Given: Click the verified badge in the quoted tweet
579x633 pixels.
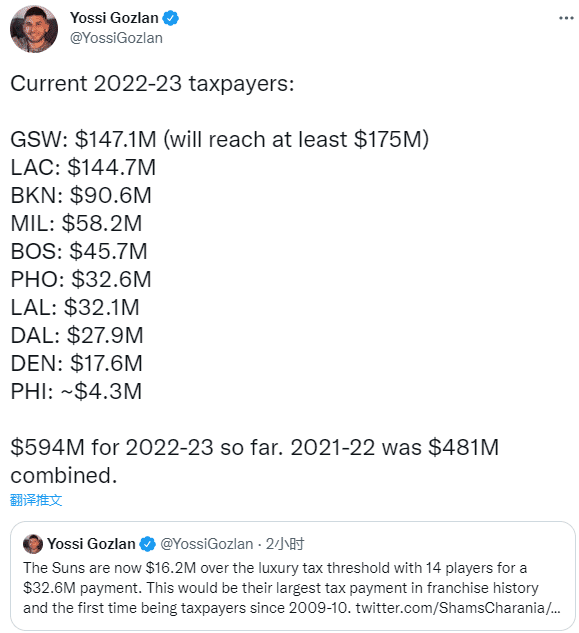Looking at the screenshot, I should pos(147,544).
